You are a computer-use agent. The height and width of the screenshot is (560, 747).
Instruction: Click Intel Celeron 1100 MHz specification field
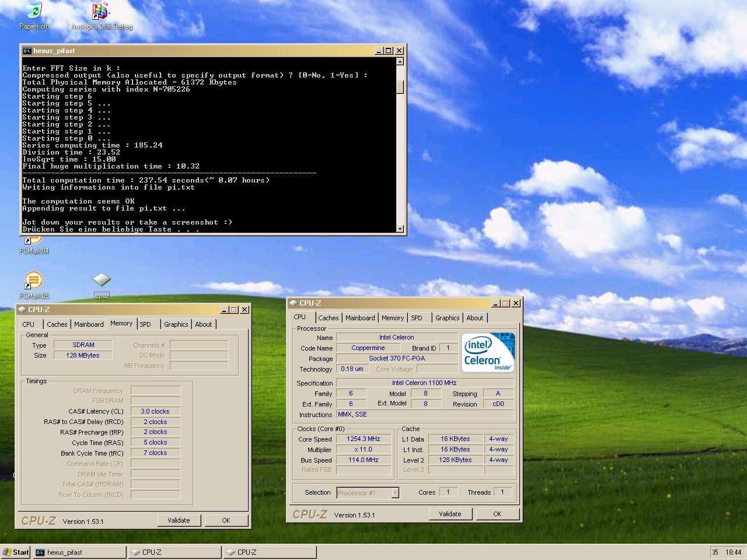point(424,383)
